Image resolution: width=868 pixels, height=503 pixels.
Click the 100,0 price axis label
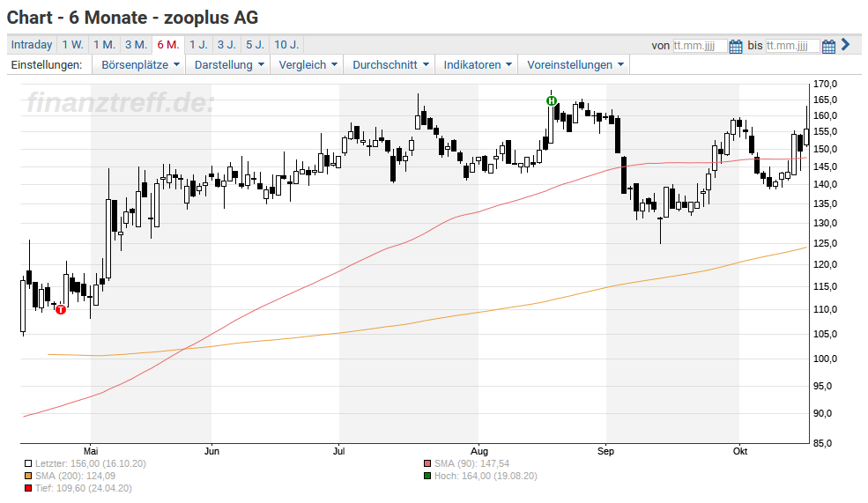825,359
